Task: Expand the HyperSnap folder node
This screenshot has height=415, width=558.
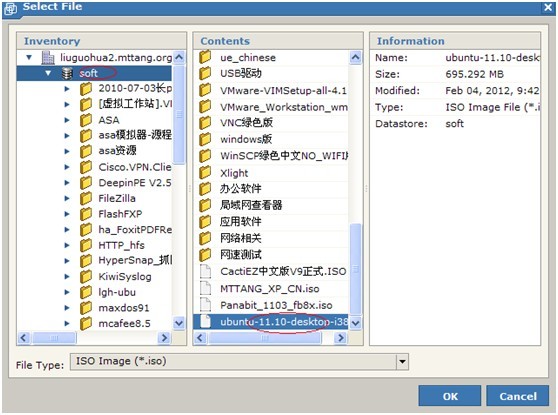Action: 67,261
